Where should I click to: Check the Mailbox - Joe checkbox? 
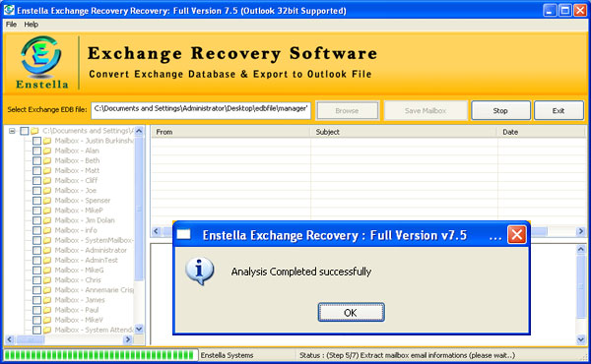pos(36,191)
